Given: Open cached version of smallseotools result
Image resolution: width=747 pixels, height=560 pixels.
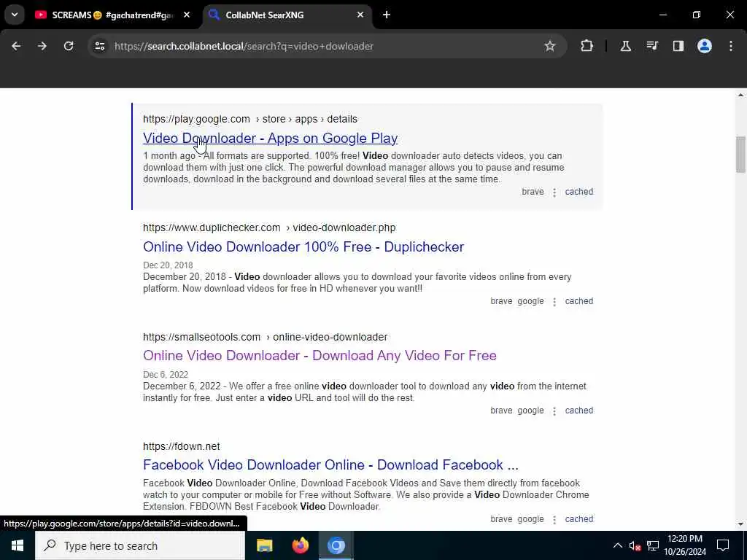Looking at the screenshot, I should point(578,411).
